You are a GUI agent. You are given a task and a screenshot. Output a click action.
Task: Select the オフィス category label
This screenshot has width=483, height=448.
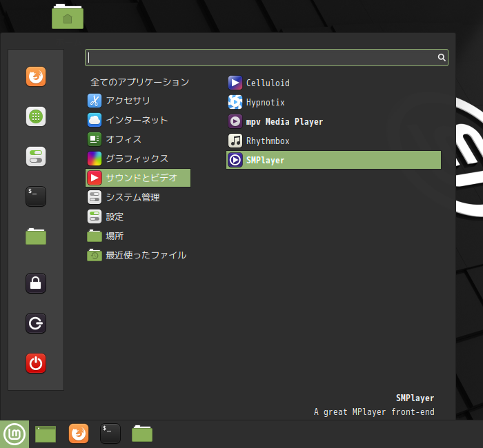click(124, 139)
